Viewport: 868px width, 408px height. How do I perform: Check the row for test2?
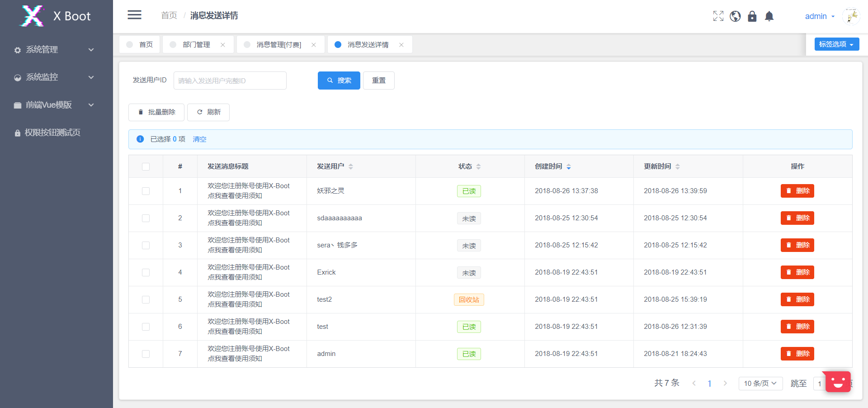coord(146,299)
